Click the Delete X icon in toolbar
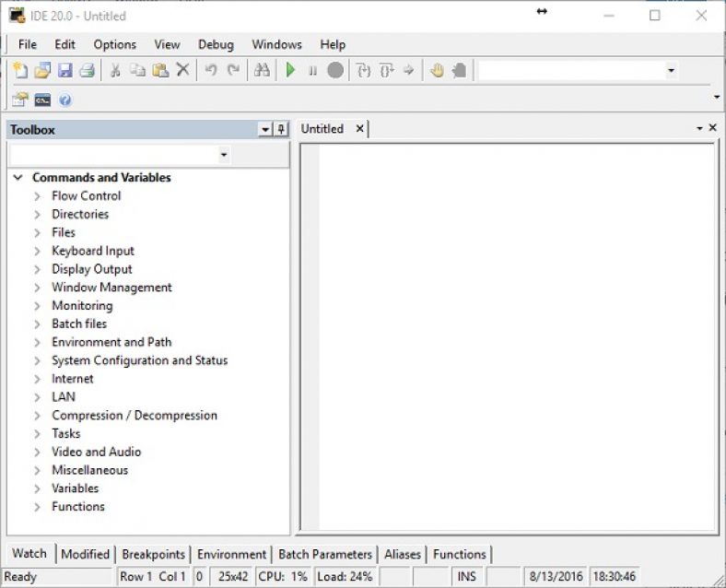The image size is (726, 588). click(x=182, y=71)
